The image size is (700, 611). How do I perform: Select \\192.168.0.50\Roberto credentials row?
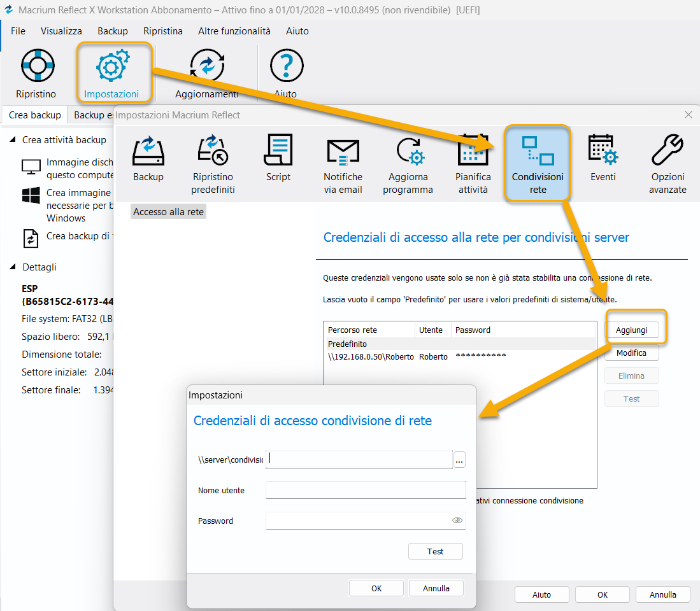[460, 356]
